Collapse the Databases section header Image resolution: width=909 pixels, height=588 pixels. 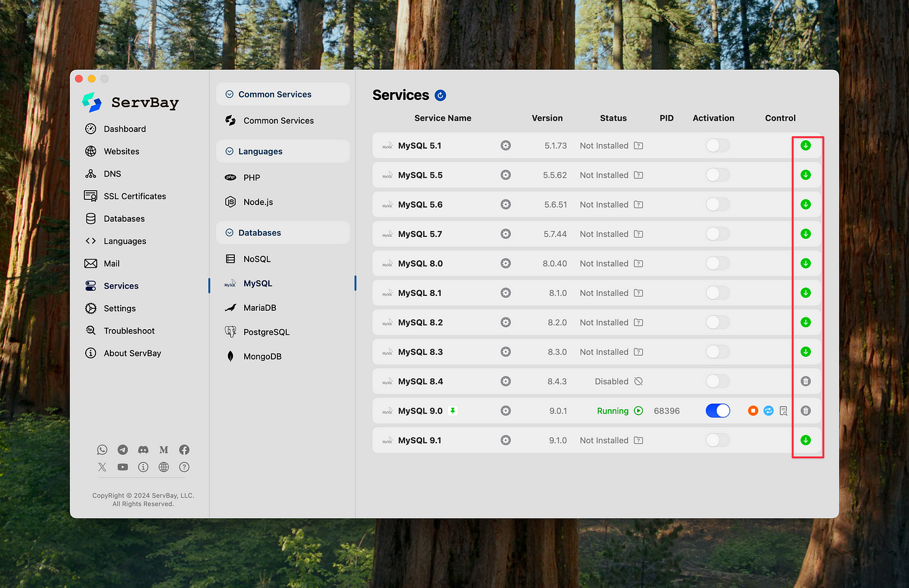(x=283, y=233)
